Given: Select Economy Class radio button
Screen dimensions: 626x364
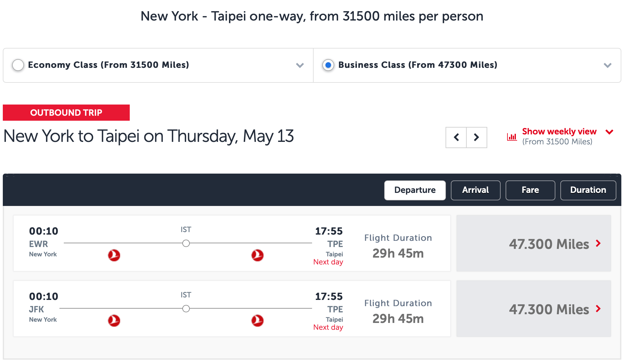Looking at the screenshot, I should click(x=18, y=65).
